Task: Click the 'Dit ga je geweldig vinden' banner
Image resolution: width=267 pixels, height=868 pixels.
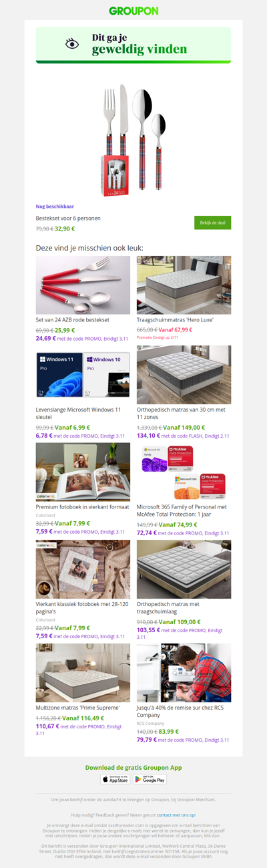Action: tap(133, 45)
